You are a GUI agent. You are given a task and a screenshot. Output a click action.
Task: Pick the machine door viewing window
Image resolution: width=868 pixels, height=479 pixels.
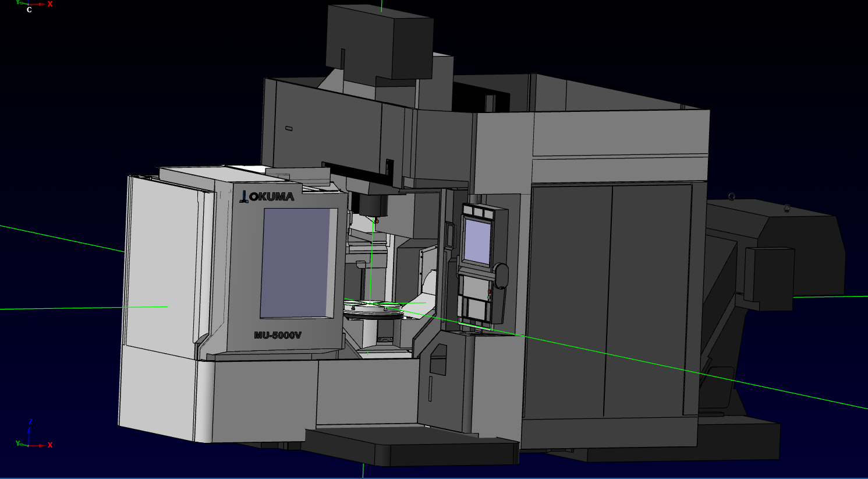(299, 263)
